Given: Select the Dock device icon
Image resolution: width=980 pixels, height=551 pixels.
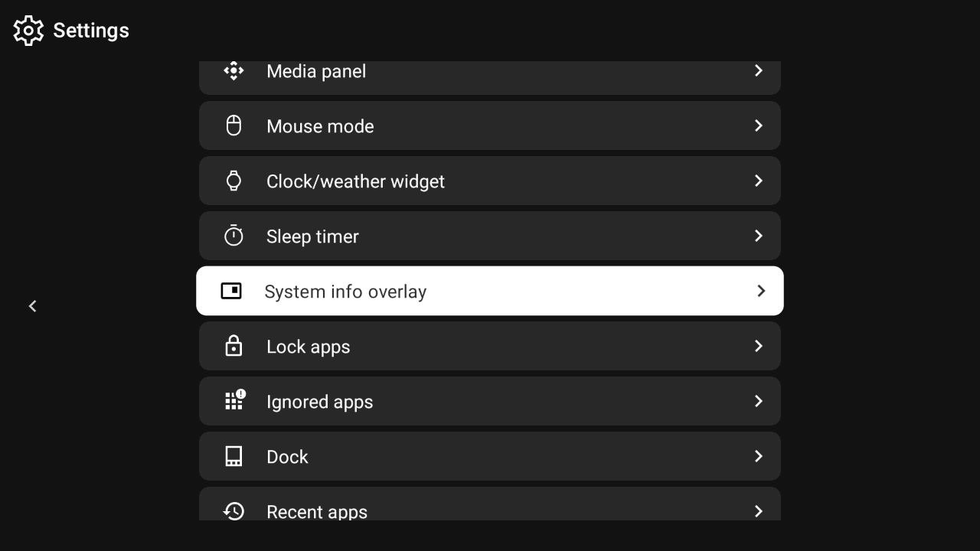Looking at the screenshot, I should click(234, 456).
